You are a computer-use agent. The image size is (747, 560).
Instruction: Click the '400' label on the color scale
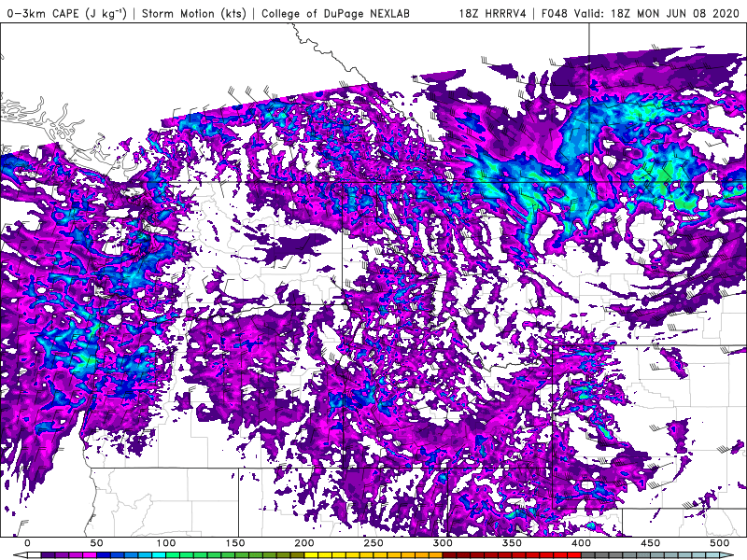coord(581,543)
